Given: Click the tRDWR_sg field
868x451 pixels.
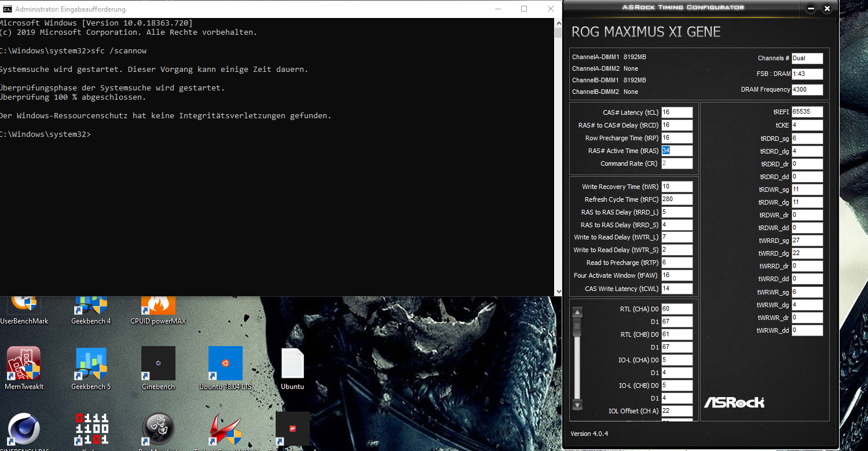Looking at the screenshot, I should (x=807, y=190).
